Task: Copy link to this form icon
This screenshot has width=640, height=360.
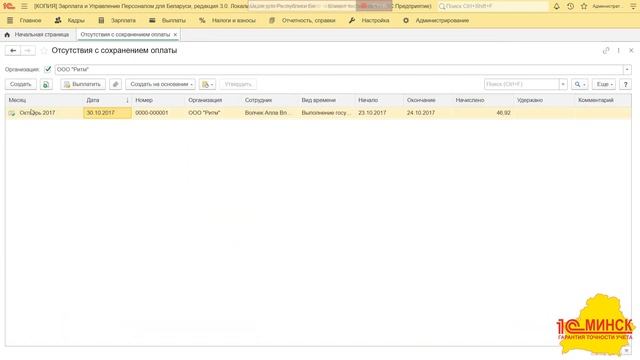Action: pyautogui.click(x=606, y=51)
